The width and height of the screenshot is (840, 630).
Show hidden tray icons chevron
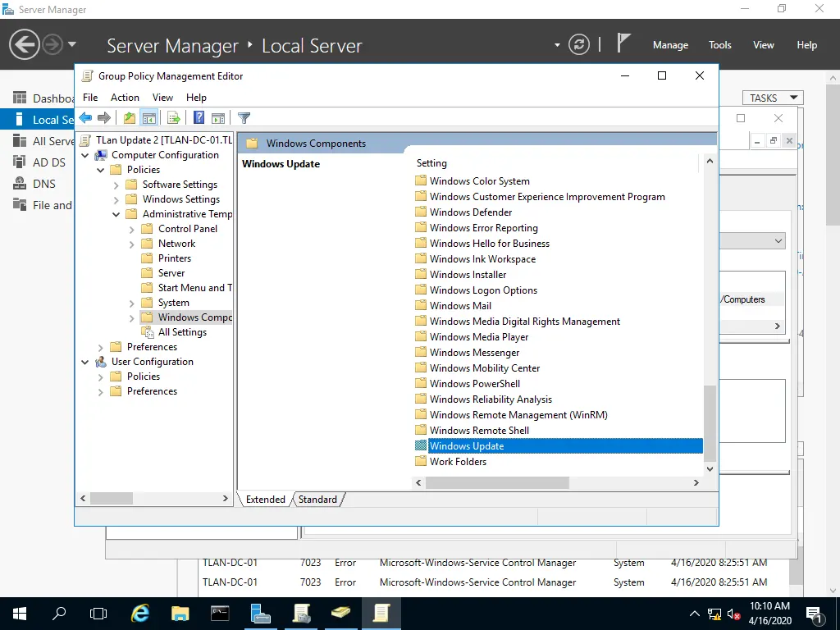coord(694,614)
